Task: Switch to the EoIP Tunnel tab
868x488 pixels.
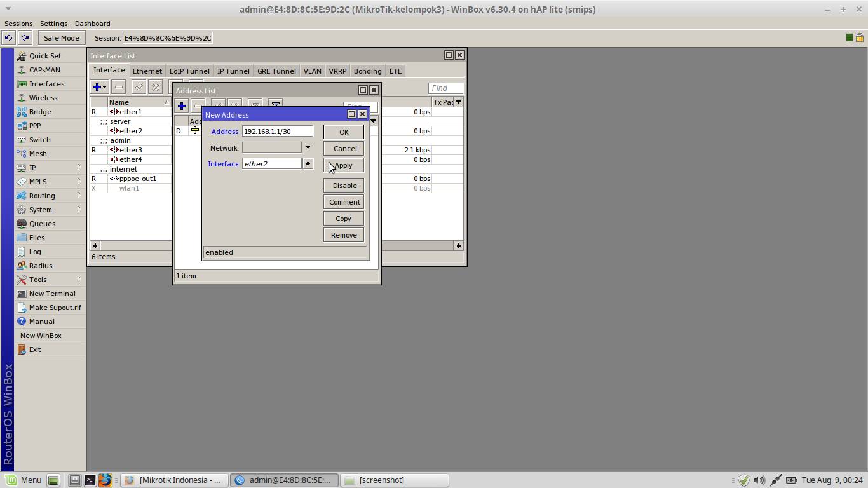Action: click(189, 71)
